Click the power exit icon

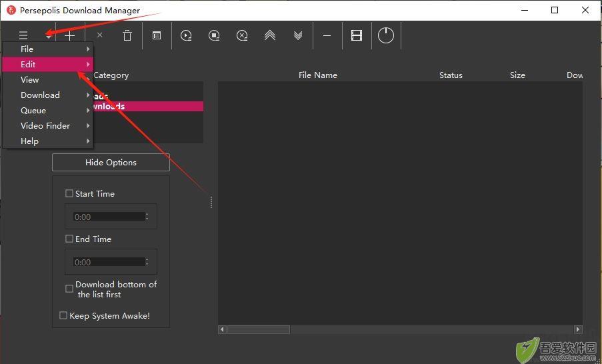386,35
